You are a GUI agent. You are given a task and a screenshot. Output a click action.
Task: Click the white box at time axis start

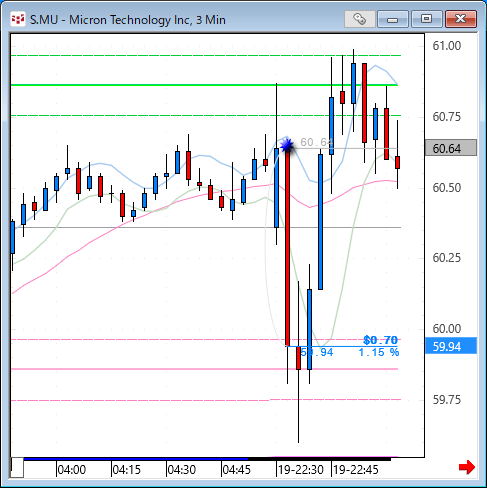17,468
